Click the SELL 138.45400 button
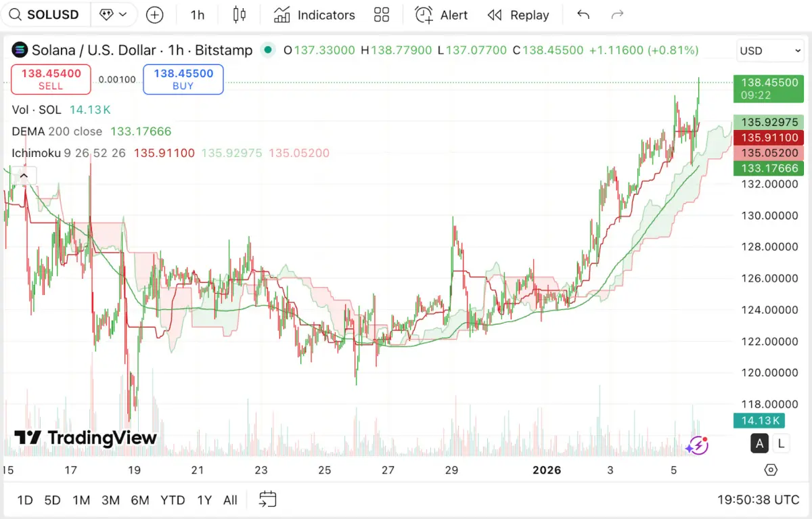 coord(50,79)
